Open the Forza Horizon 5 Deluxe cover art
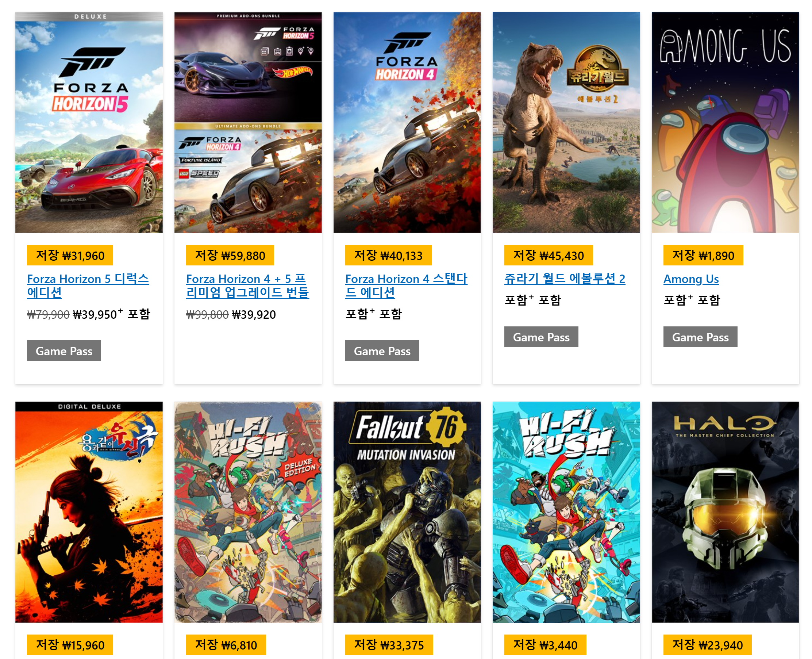 point(89,123)
